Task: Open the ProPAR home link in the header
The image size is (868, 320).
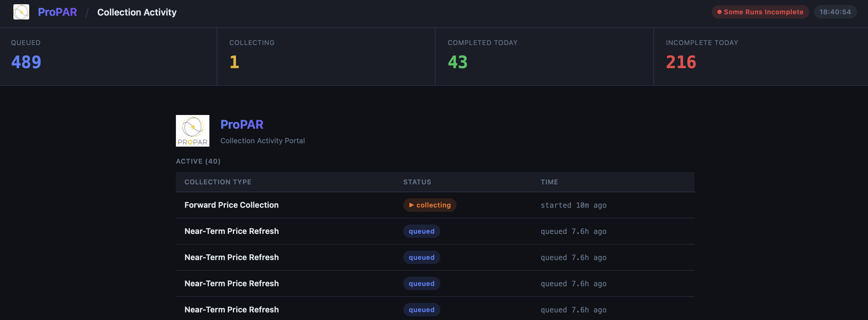Action: tap(57, 12)
